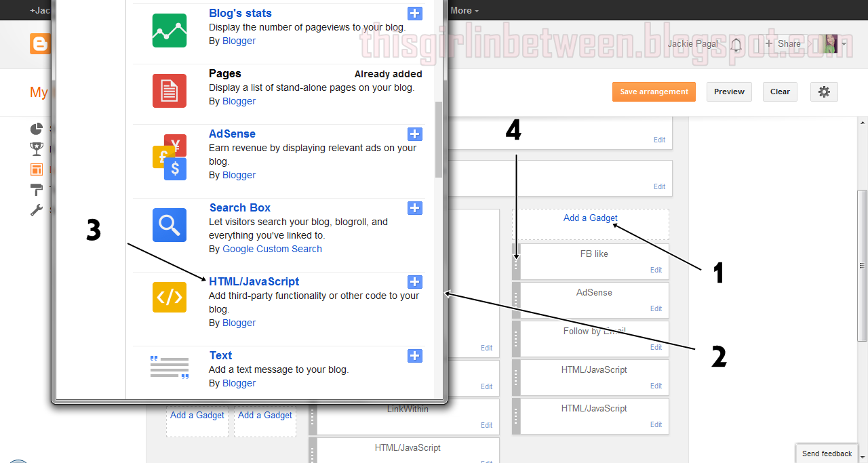Edit the LinkWithin gadget

[x=486, y=425]
